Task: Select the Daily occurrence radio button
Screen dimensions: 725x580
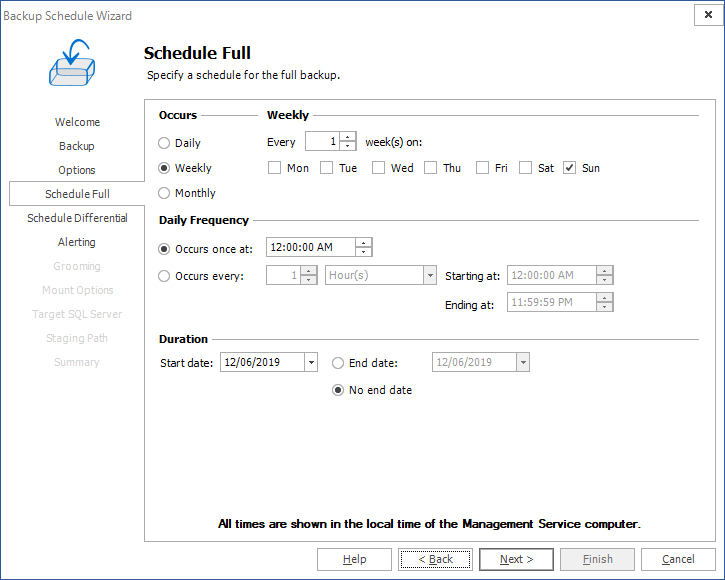Action: [165, 143]
